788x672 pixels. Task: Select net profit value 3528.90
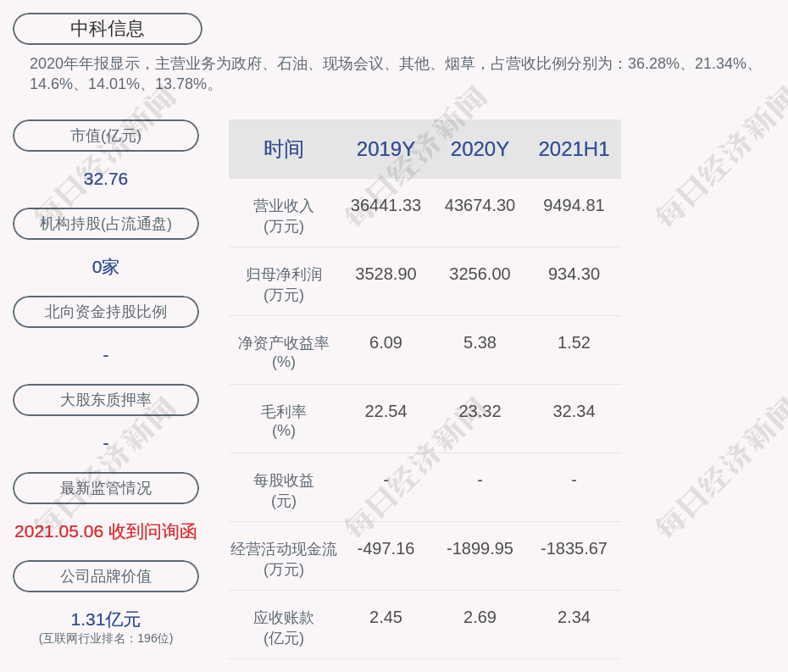(x=386, y=274)
